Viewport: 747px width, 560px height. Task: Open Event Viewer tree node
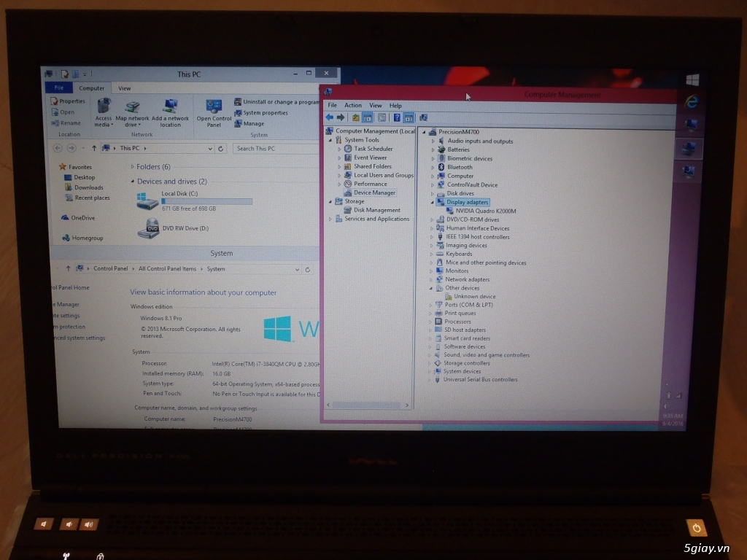(370, 157)
